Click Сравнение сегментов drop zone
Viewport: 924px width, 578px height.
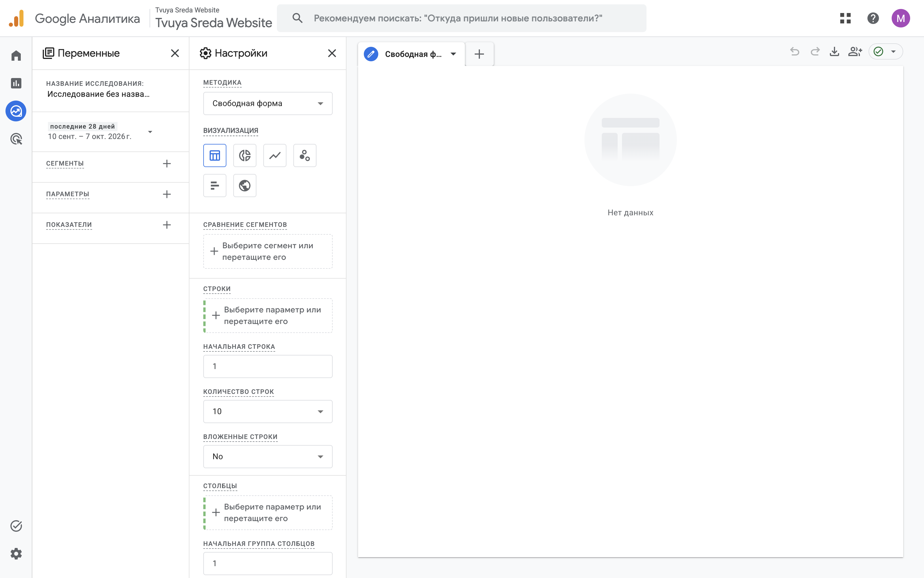point(268,251)
